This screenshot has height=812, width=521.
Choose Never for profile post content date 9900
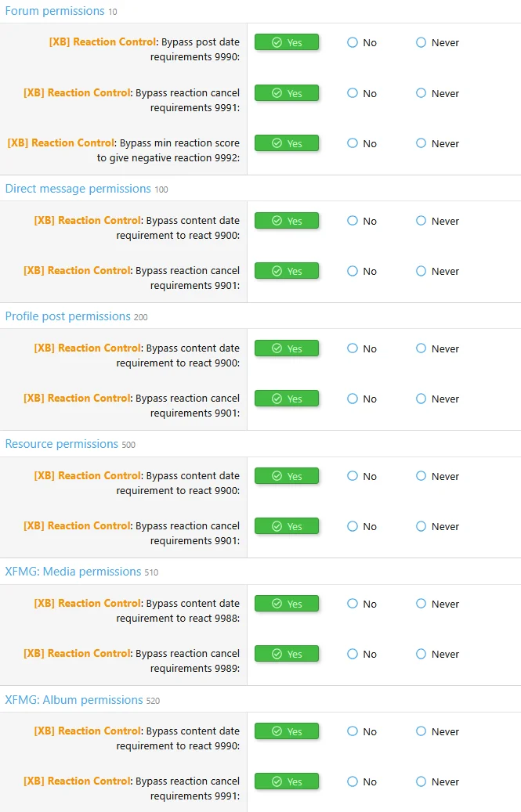pos(421,348)
